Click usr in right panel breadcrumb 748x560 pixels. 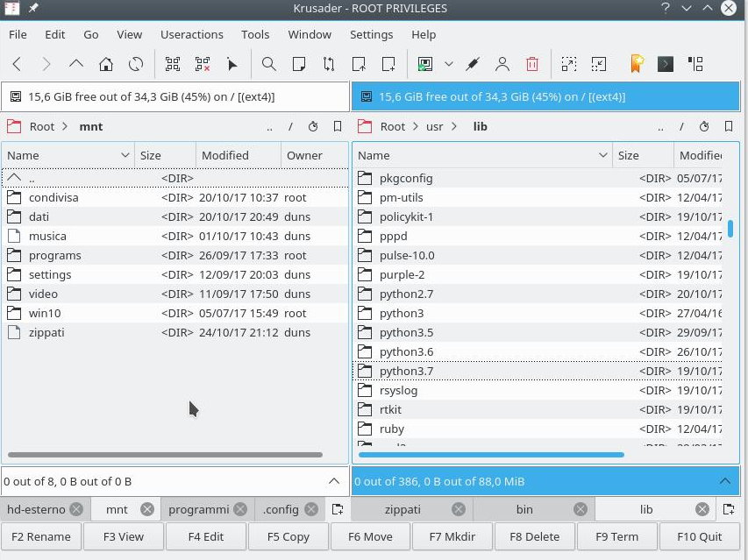(435, 126)
